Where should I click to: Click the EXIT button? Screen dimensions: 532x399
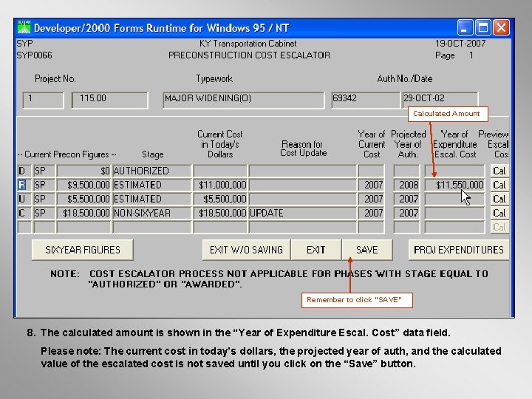click(x=316, y=250)
